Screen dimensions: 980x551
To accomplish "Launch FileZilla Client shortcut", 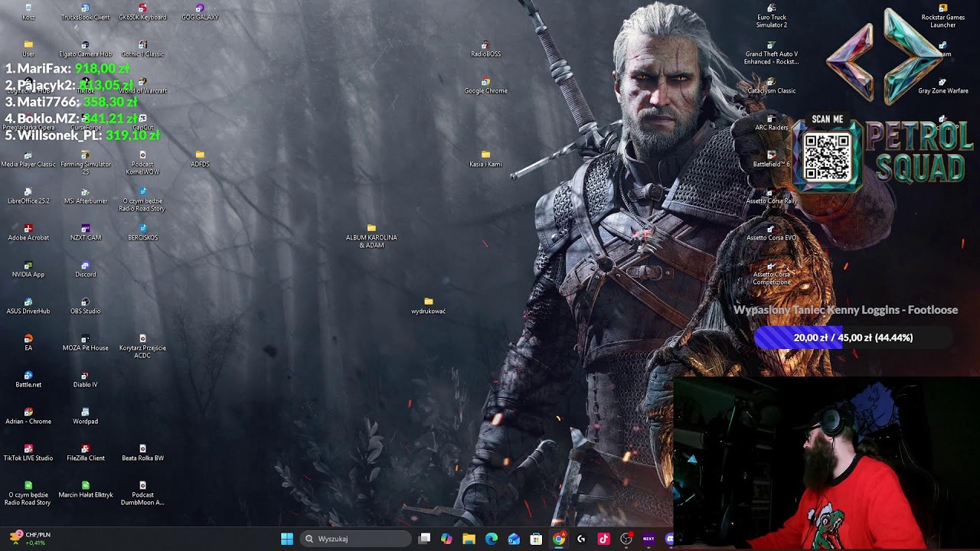I will [85, 453].
